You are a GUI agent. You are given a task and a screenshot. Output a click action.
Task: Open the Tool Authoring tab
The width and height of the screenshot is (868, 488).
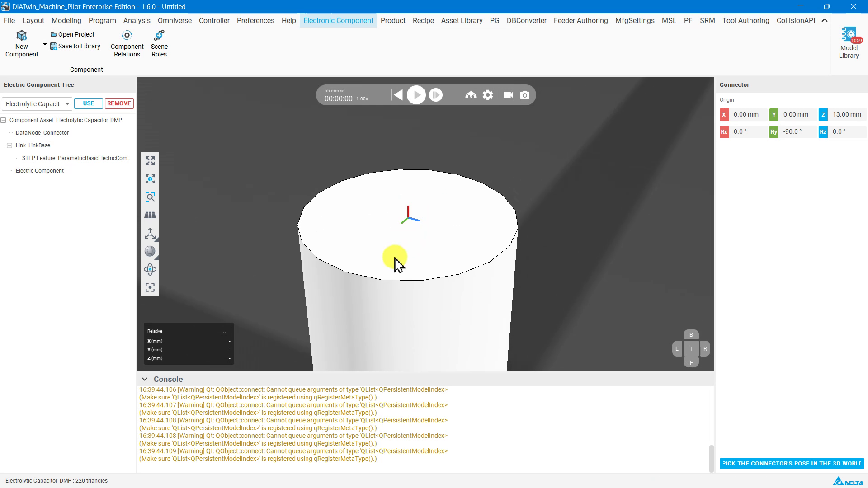pos(745,20)
